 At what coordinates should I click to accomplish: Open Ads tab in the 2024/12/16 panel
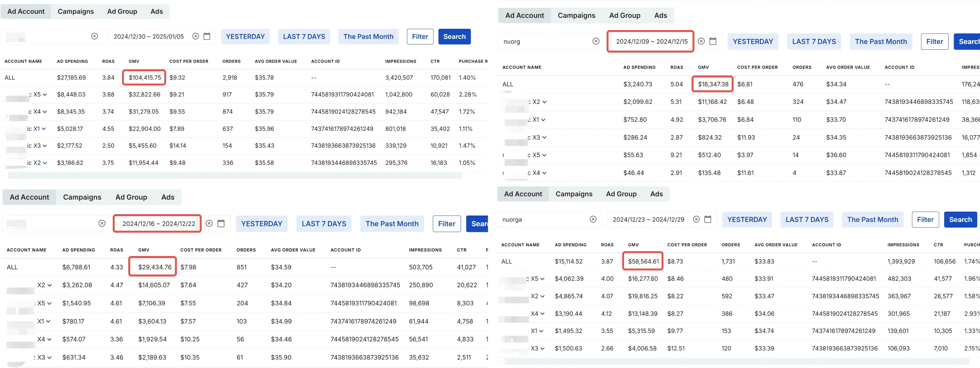[168, 197]
